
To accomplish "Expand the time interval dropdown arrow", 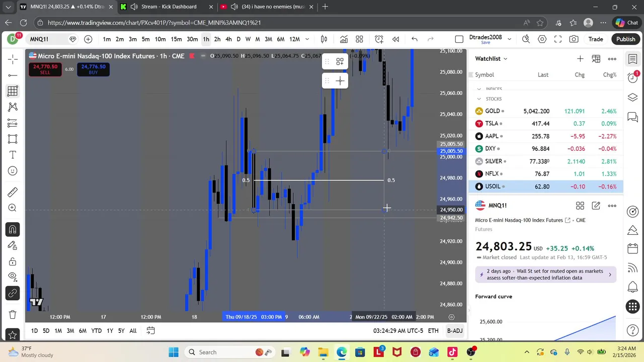I will [x=307, y=39].
